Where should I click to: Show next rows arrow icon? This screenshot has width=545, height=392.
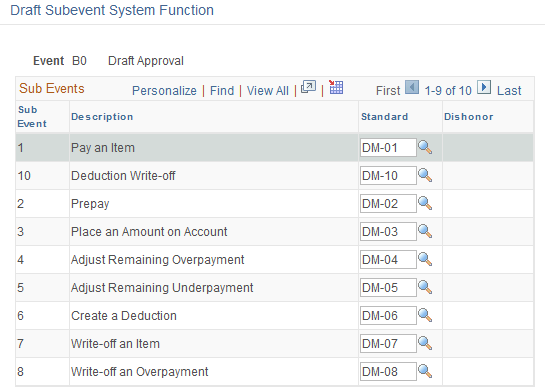pos(484,87)
